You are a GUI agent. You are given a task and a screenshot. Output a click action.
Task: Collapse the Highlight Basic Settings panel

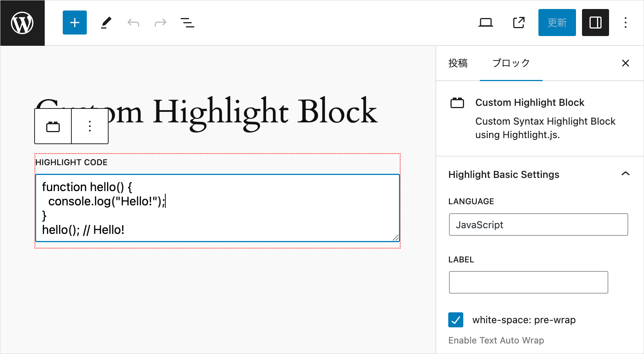point(625,174)
